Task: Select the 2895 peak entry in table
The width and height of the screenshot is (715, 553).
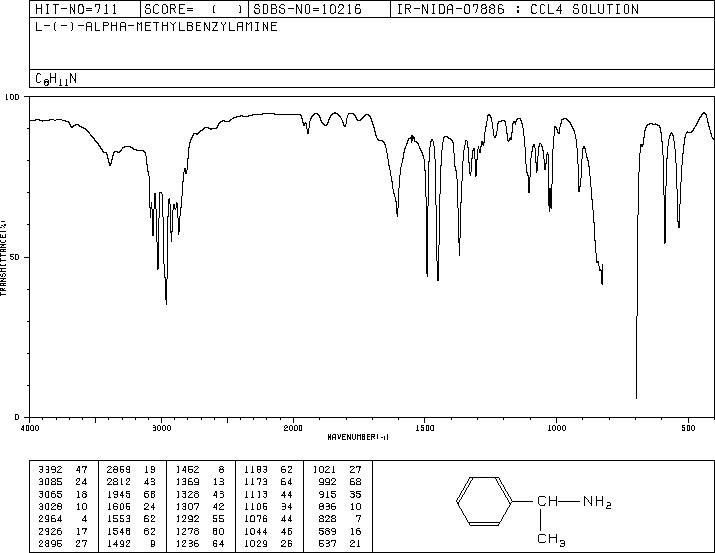Action: click(63, 544)
